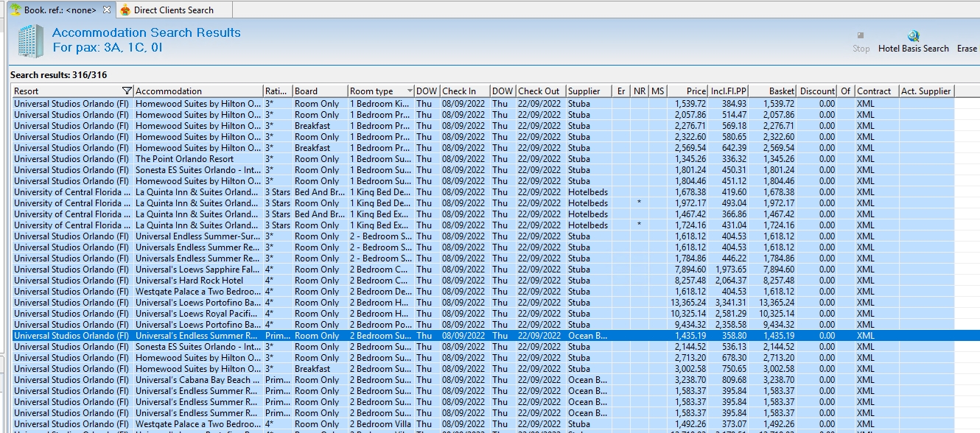Sort by the Check Out column header

coord(541,91)
